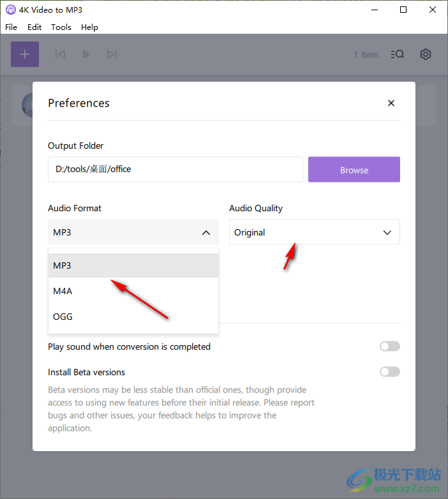Viewport: 448px width, 499px height.
Task: Open the Tools menu
Action: (61, 27)
